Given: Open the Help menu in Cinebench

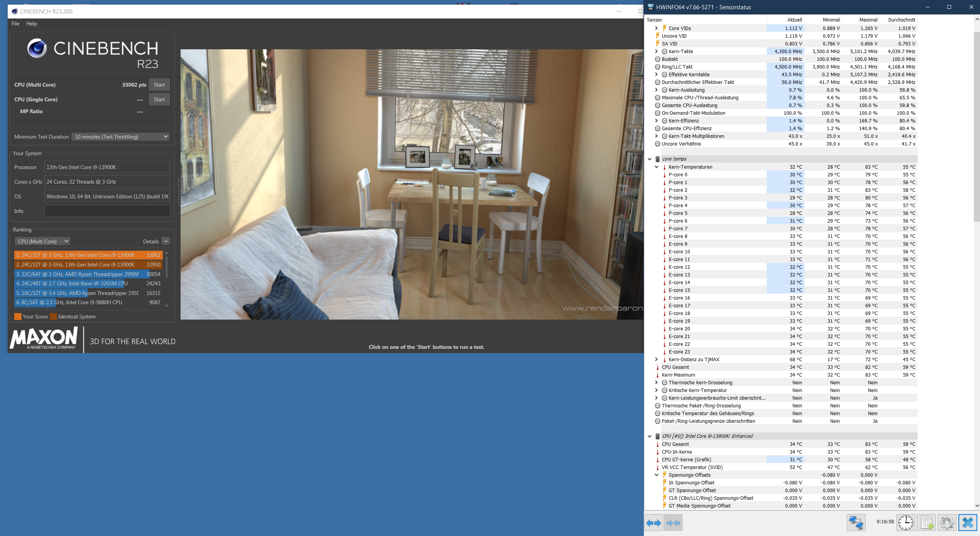Looking at the screenshot, I should click(32, 23).
